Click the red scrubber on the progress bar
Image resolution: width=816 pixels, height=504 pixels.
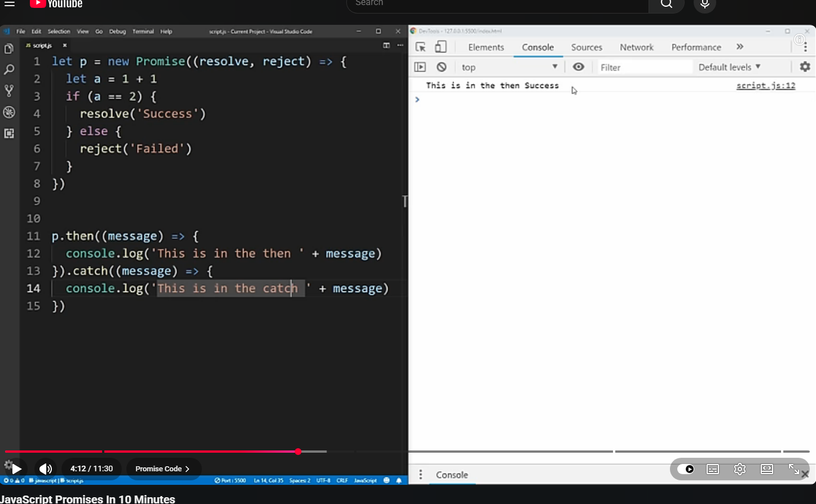click(298, 452)
